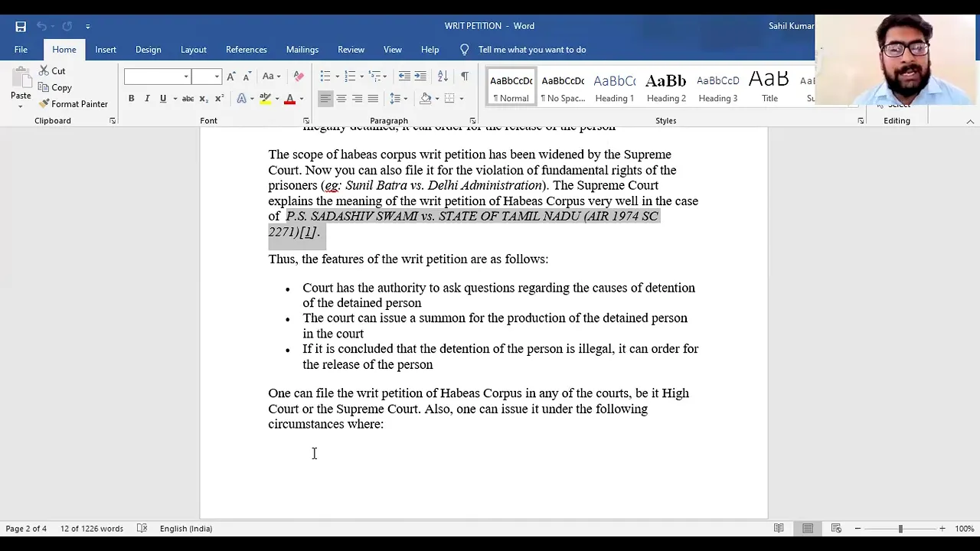Expand the numbering list dropdown arrow

(x=361, y=77)
